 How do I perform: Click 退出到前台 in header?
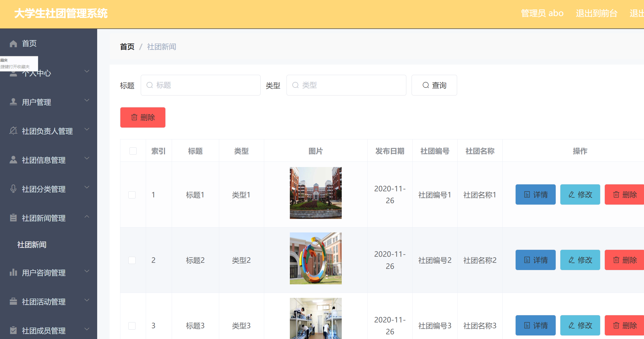(x=597, y=13)
